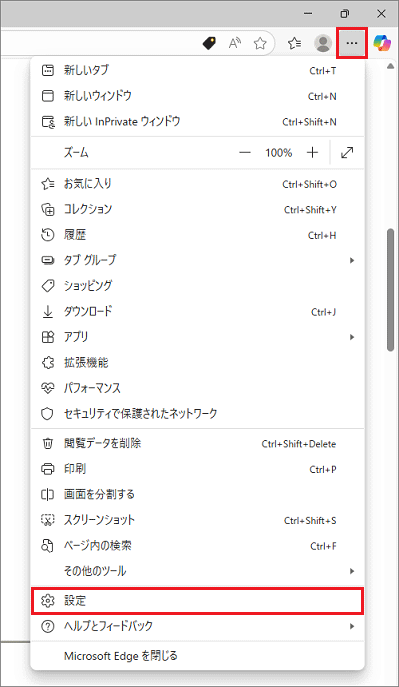
Task: Select その他のツール menu item
Action: click(198, 571)
